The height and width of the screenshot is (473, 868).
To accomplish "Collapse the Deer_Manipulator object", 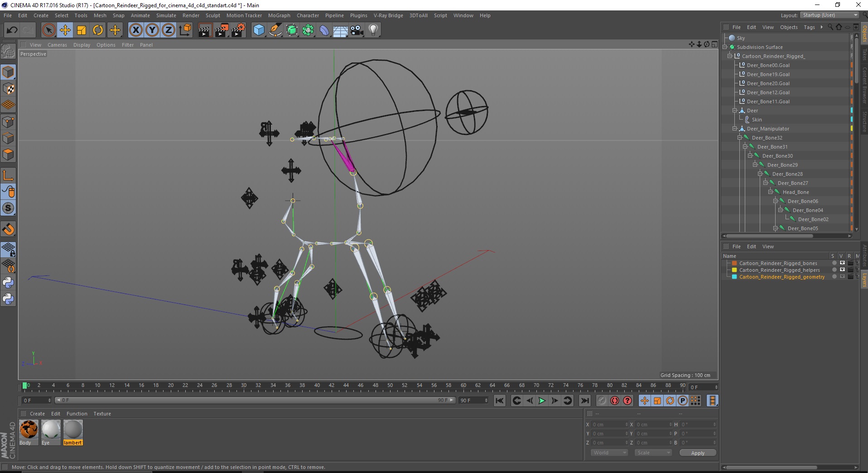I will 735,129.
